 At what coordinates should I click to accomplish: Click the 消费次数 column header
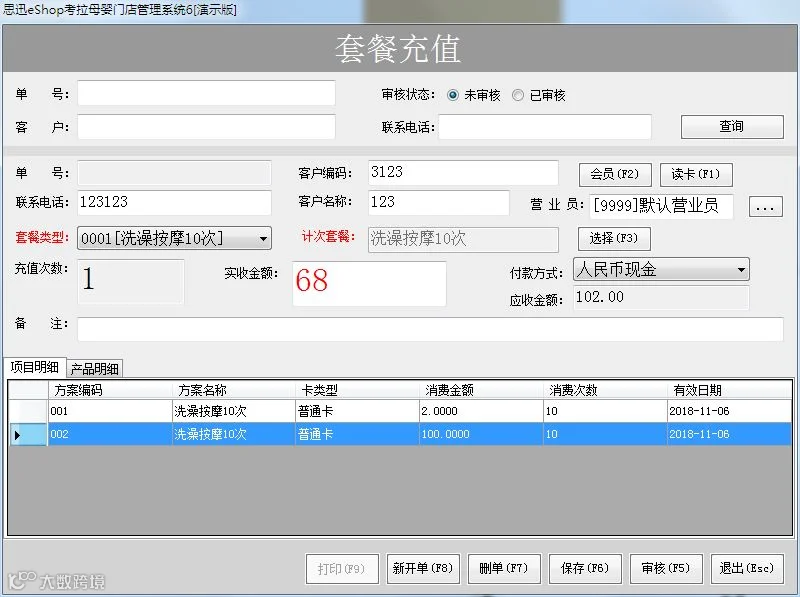tap(605, 390)
